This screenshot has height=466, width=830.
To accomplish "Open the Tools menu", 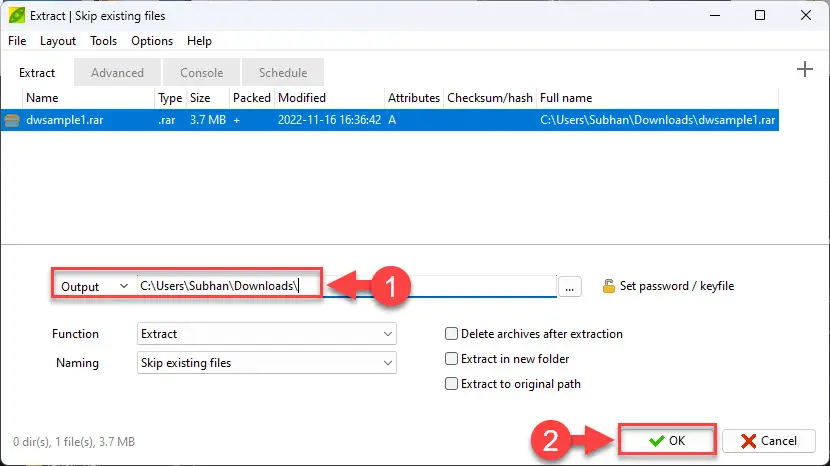I will [103, 41].
